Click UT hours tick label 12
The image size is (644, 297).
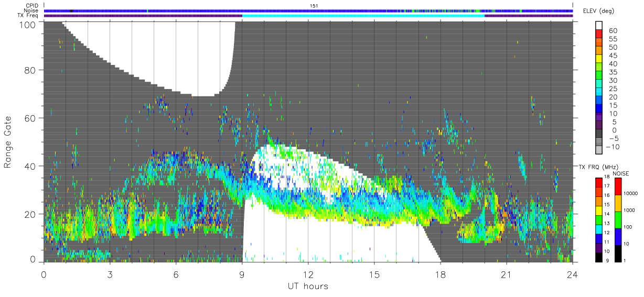click(x=308, y=274)
